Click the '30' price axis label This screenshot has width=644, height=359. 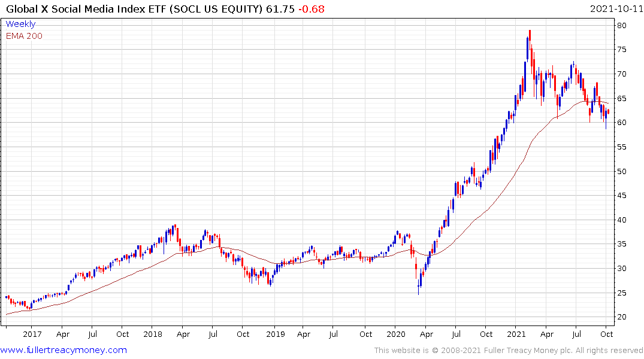click(x=621, y=269)
